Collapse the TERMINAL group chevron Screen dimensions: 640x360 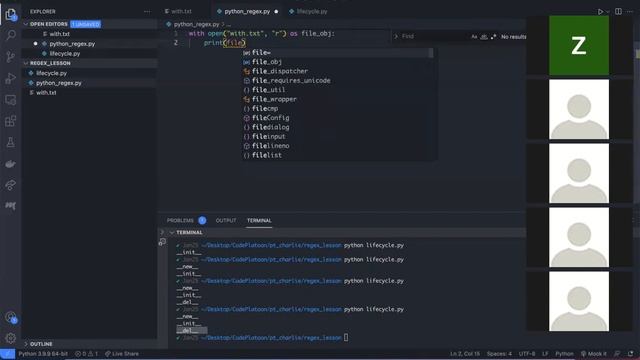pos(172,232)
